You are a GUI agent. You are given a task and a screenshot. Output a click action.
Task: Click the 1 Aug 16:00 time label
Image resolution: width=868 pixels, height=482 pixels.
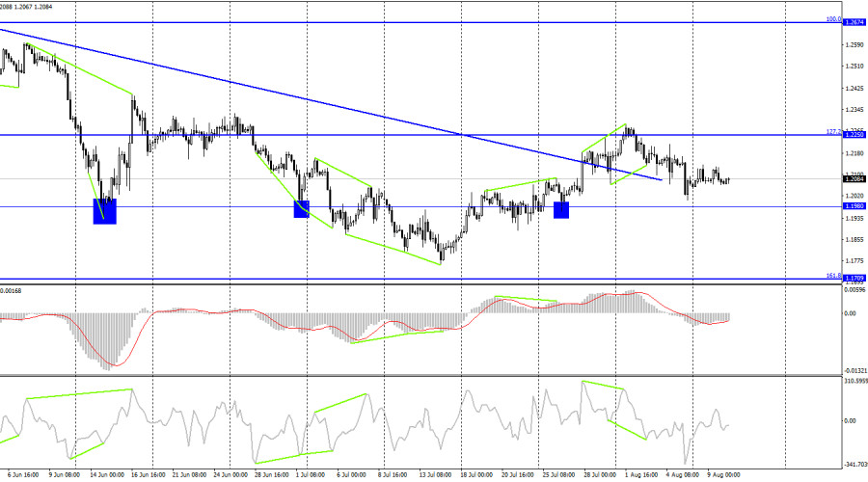tap(641, 475)
